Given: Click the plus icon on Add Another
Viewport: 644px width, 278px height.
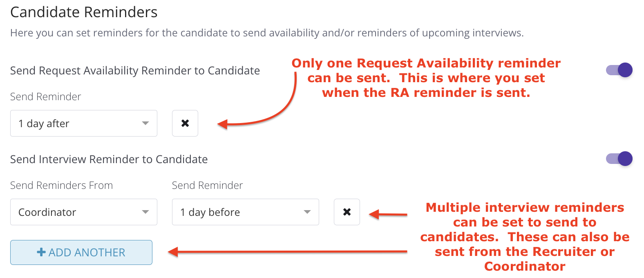Looking at the screenshot, I should pyautogui.click(x=41, y=252).
